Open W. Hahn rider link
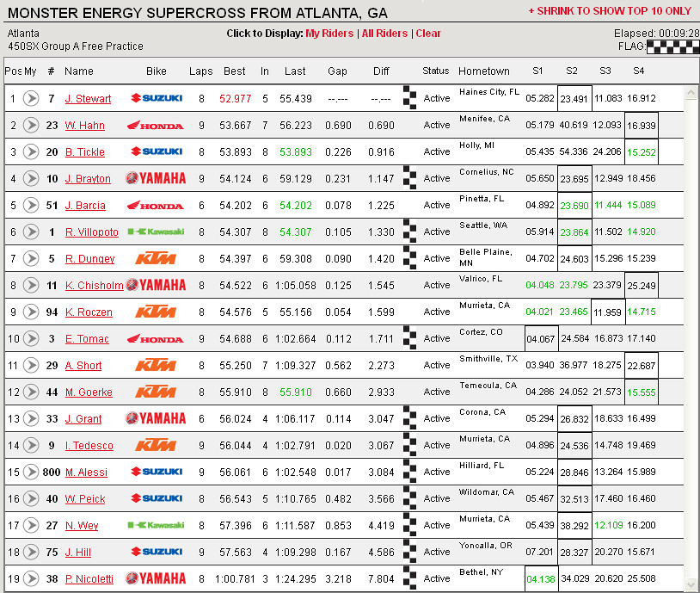 [85, 126]
